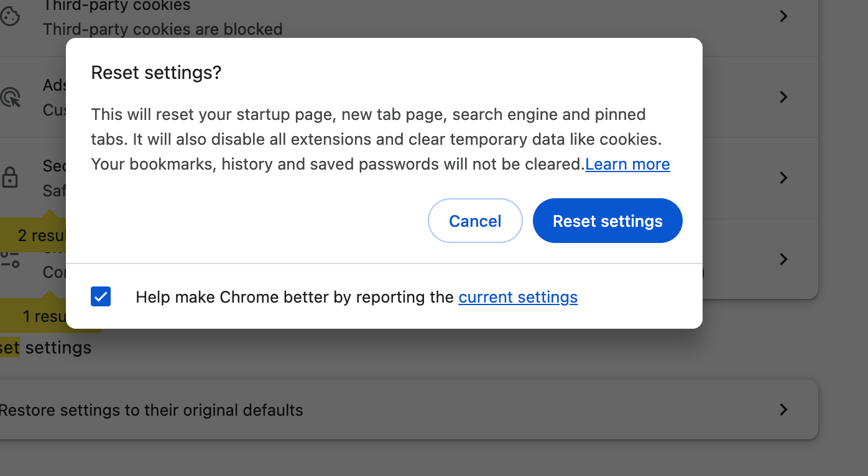
Task: Expand the Security row using its arrow
Action: pyautogui.click(x=783, y=178)
